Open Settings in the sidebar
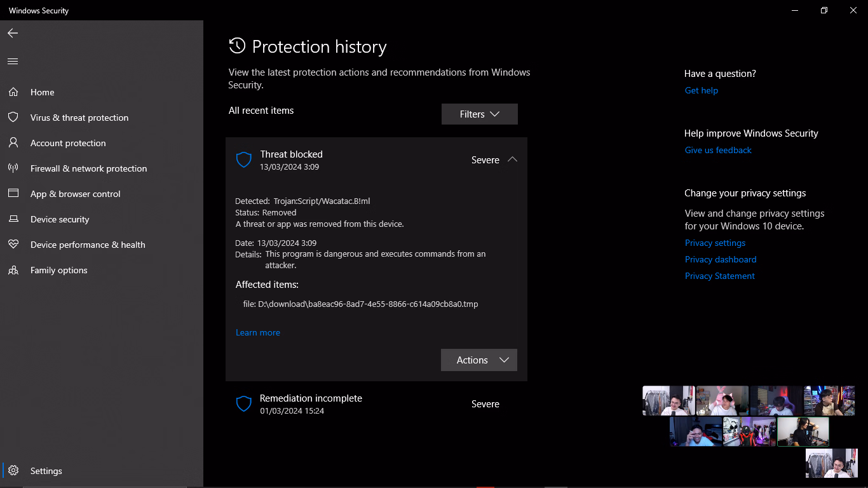This screenshot has width=868, height=488. [102, 471]
